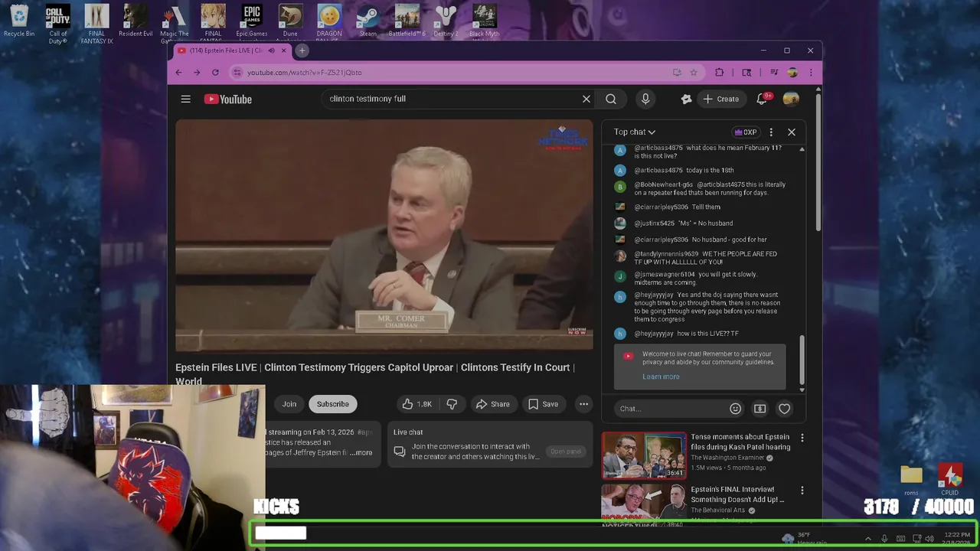The image size is (980, 551).
Task: Open taskbar volume speaker icon
Action: [930, 539]
